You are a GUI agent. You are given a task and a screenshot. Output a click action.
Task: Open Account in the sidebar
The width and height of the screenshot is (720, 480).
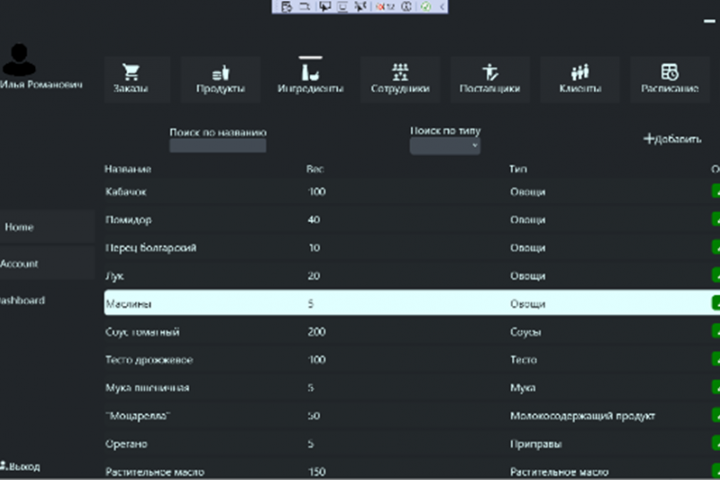[x=47, y=263]
